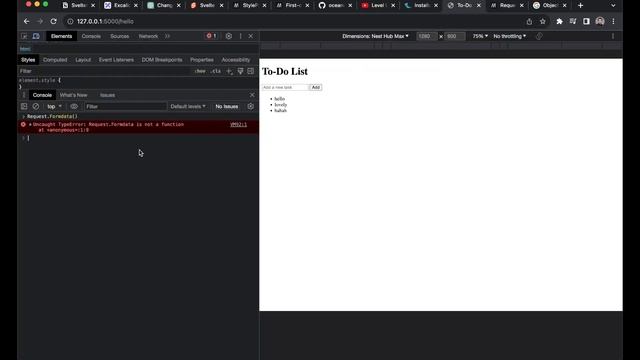Click the Add button on the page
This screenshot has width=640, height=360.
tap(316, 87)
